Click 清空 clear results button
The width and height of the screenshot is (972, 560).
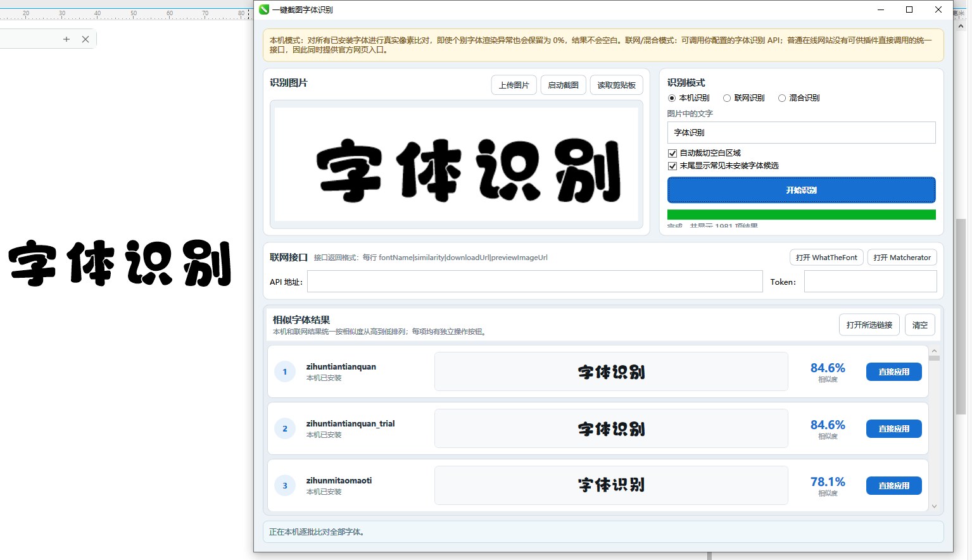[x=919, y=325]
